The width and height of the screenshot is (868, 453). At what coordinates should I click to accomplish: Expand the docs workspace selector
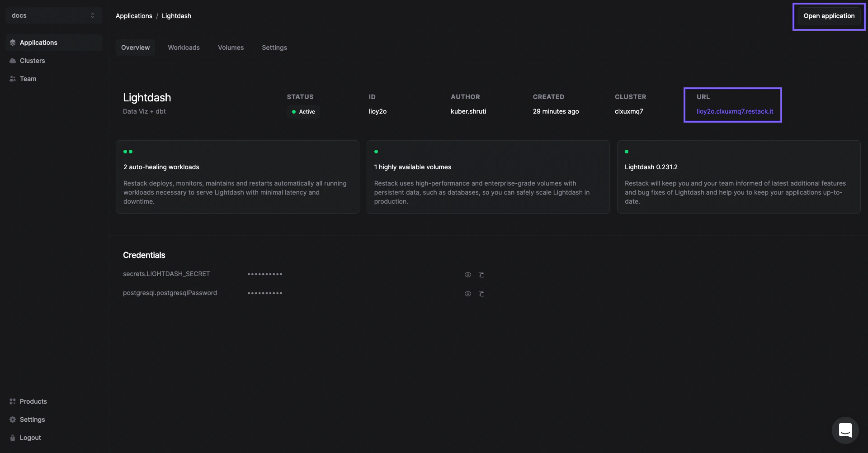click(54, 15)
